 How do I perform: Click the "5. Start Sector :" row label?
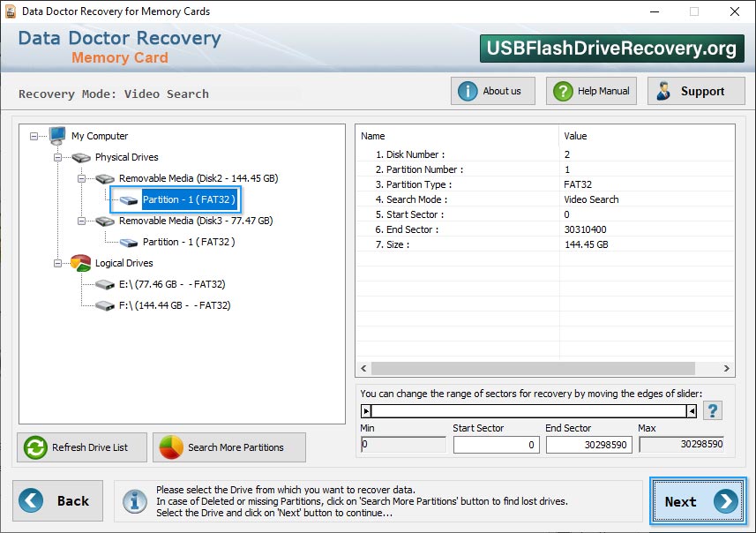coord(410,214)
